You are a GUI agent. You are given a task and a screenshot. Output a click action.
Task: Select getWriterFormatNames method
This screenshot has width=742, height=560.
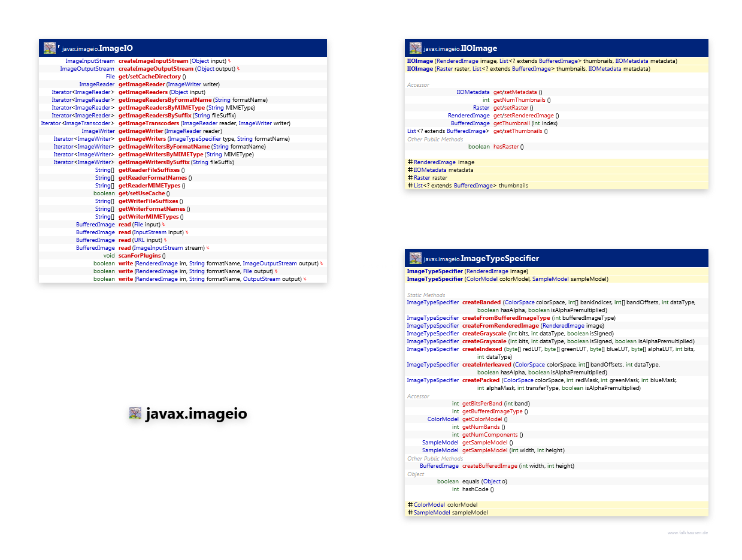[x=152, y=209]
